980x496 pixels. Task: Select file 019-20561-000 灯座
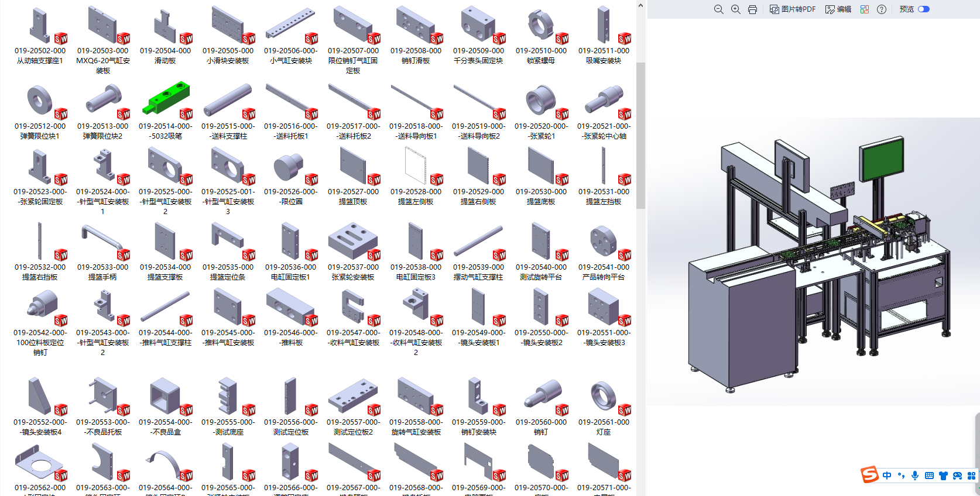(604, 407)
